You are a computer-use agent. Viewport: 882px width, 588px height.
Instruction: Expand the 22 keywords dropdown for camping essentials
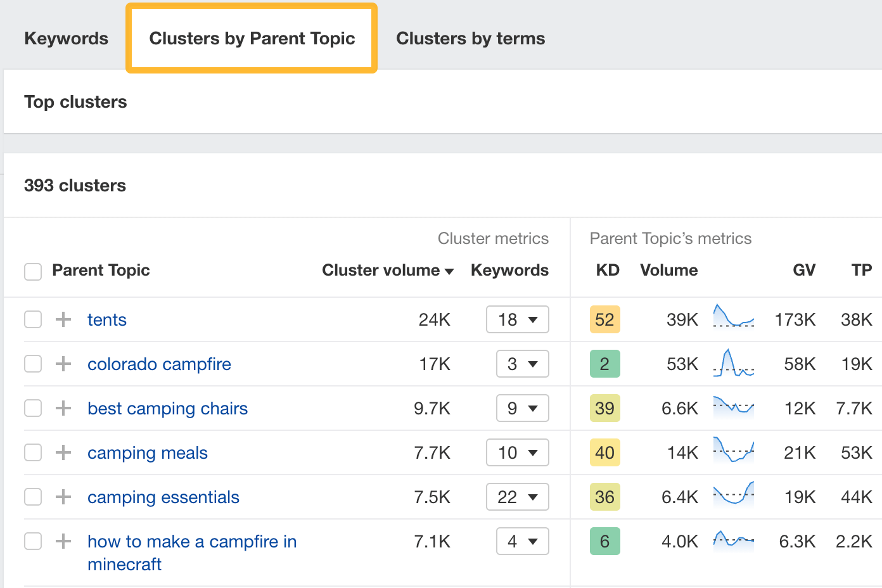click(517, 497)
